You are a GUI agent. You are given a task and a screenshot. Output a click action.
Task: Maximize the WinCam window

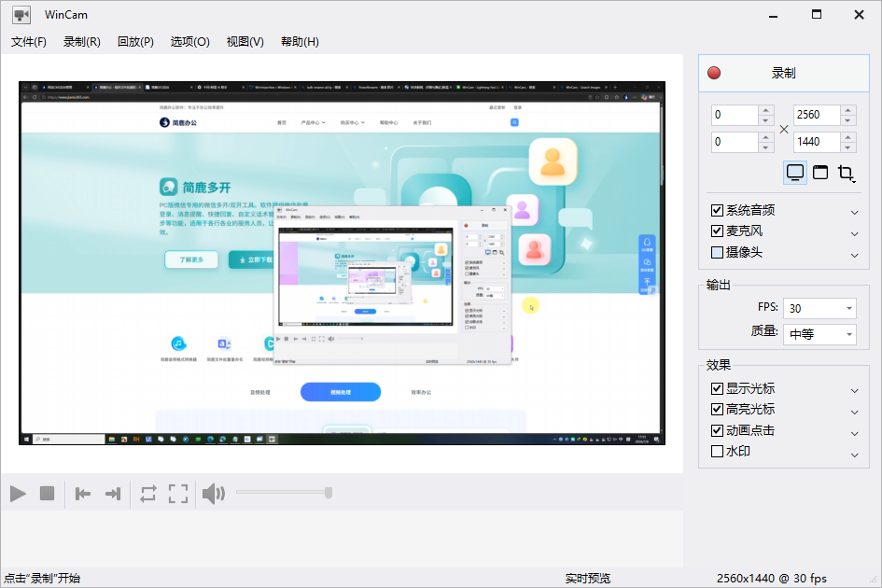(817, 15)
